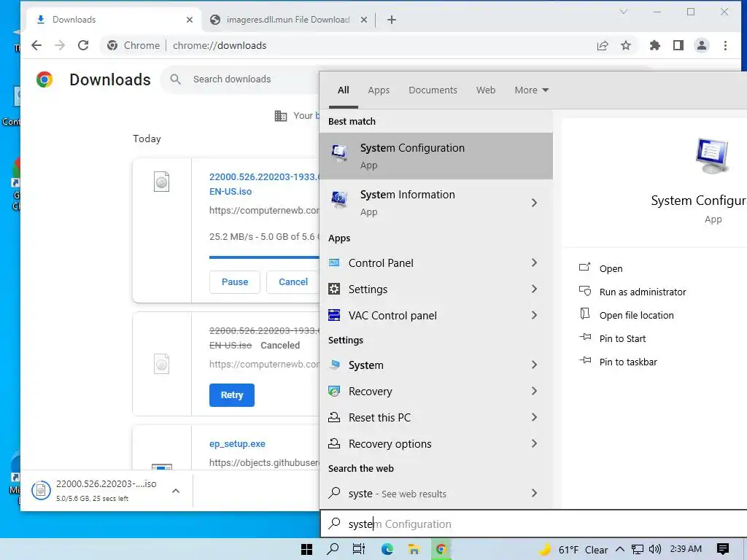
Task: Click the Windows search text box
Action: (533, 524)
